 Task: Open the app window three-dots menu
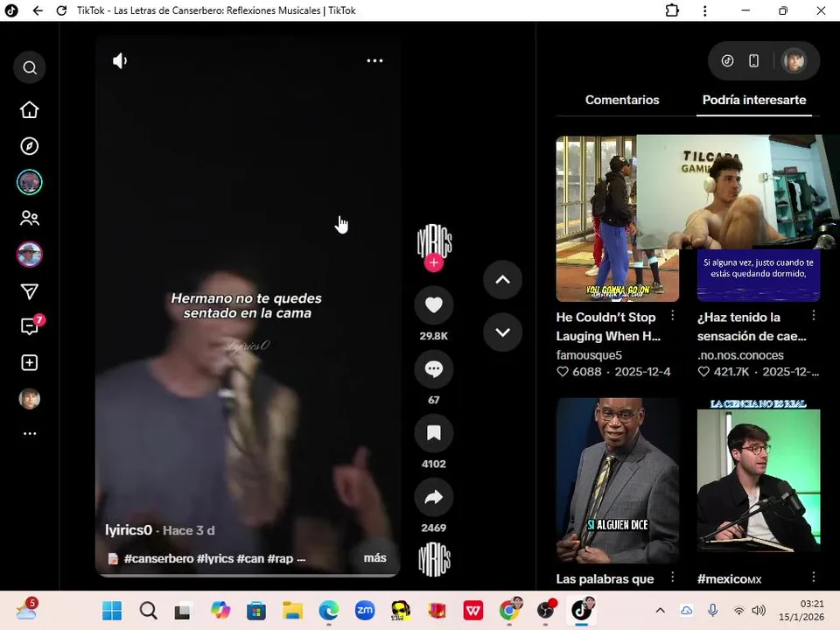[705, 10]
